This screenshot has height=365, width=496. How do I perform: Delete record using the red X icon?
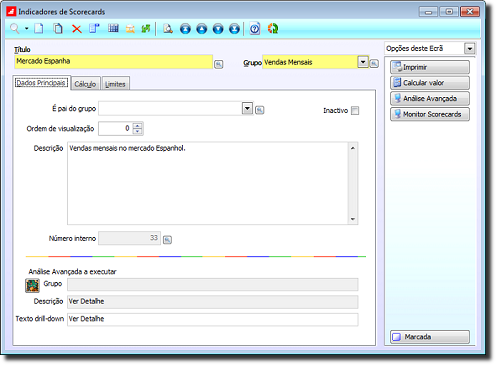pos(77,29)
